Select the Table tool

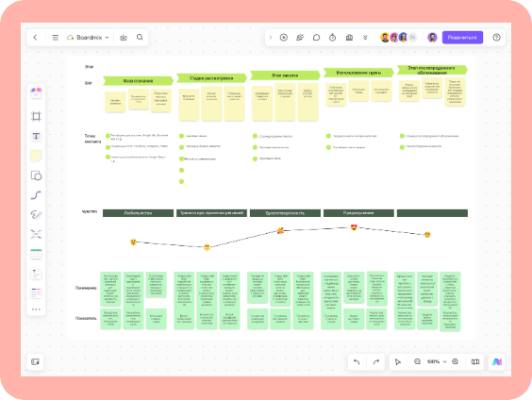point(36,254)
